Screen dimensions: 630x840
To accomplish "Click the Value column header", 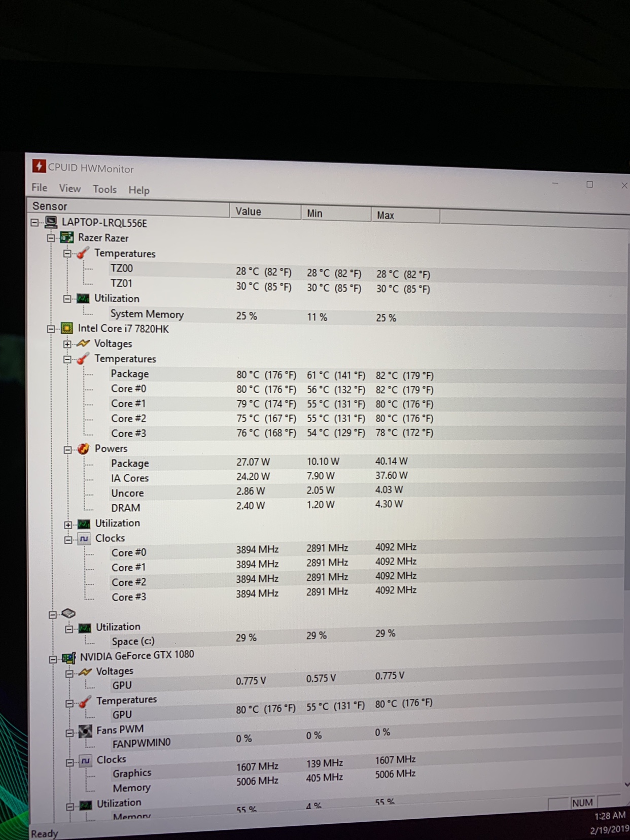I will (x=265, y=212).
